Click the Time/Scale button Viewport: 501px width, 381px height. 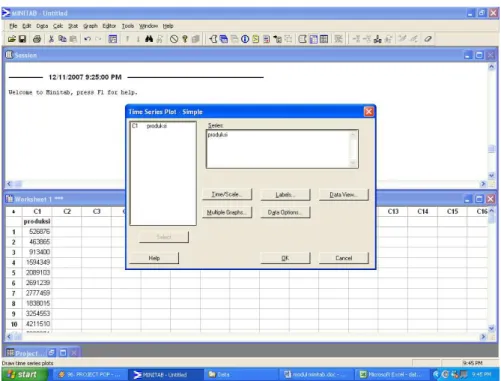(x=227, y=194)
